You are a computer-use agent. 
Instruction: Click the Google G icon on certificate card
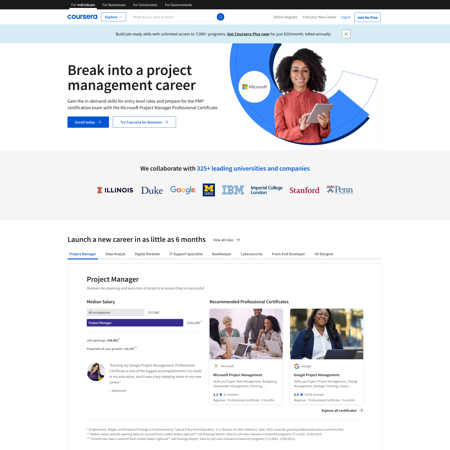[296, 366]
